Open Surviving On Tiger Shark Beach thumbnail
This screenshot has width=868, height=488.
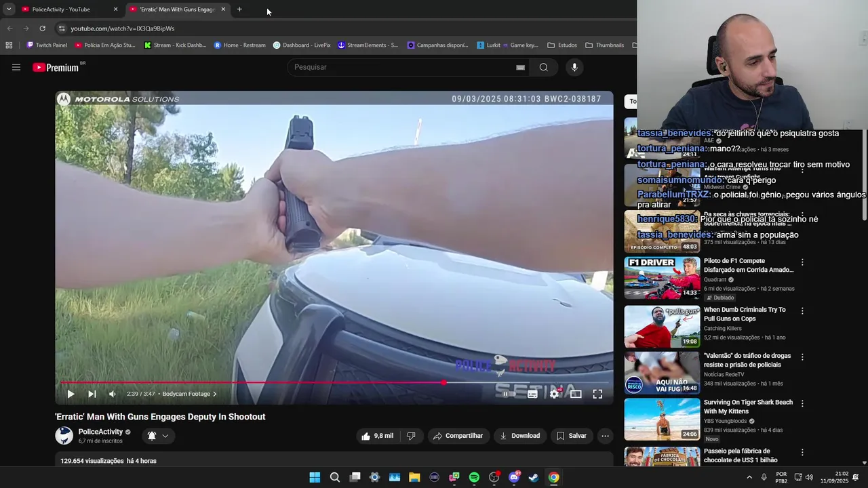[x=662, y=419]
